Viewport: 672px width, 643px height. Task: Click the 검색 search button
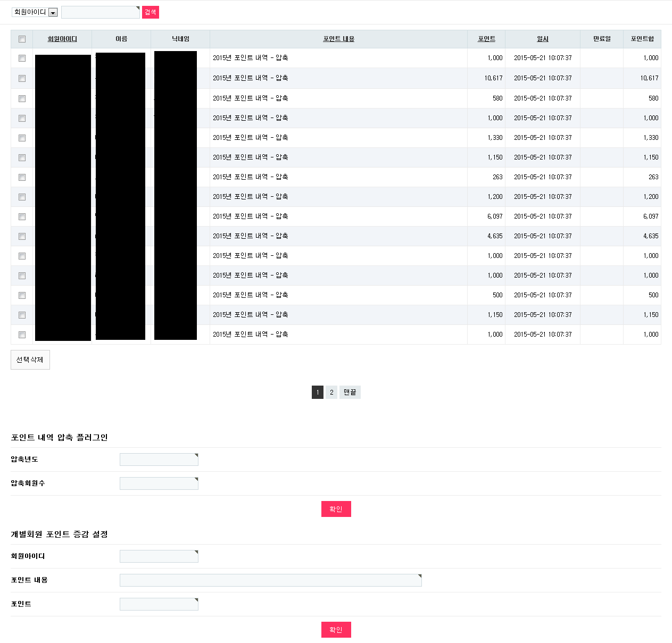150,12
